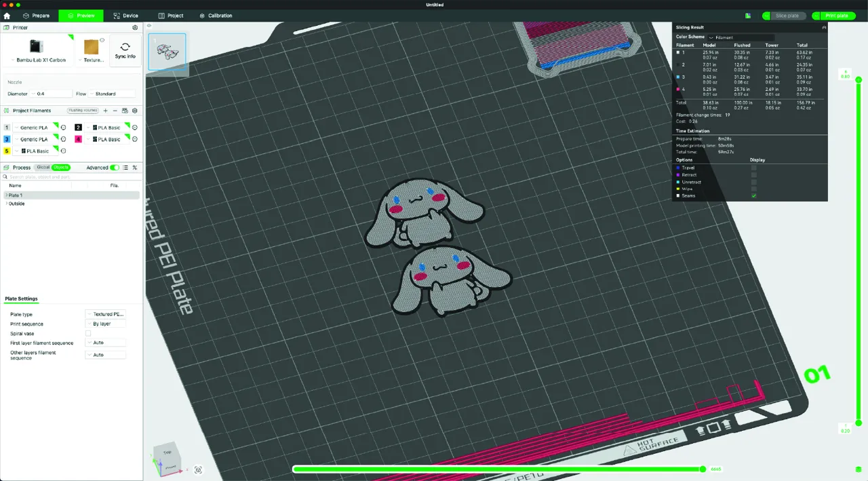Click the vertical layer slider bottom handle
Screen dimensions: 868x481
tap(859, 423)
